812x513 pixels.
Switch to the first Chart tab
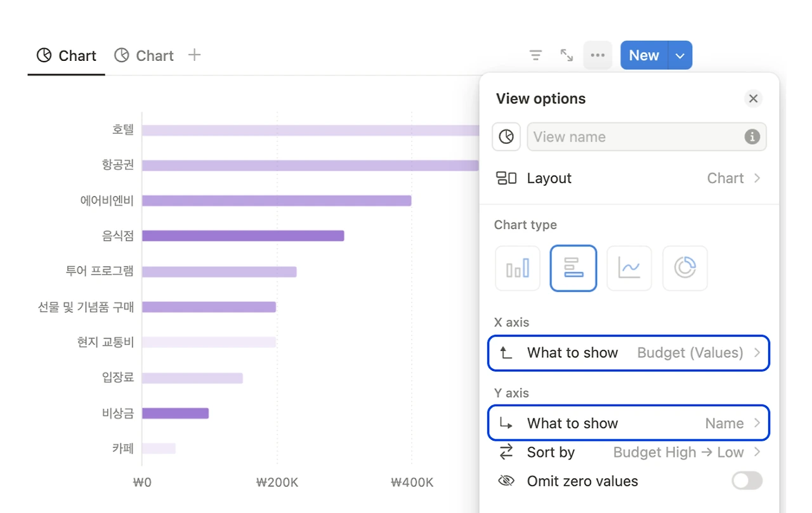click(67, 56)
